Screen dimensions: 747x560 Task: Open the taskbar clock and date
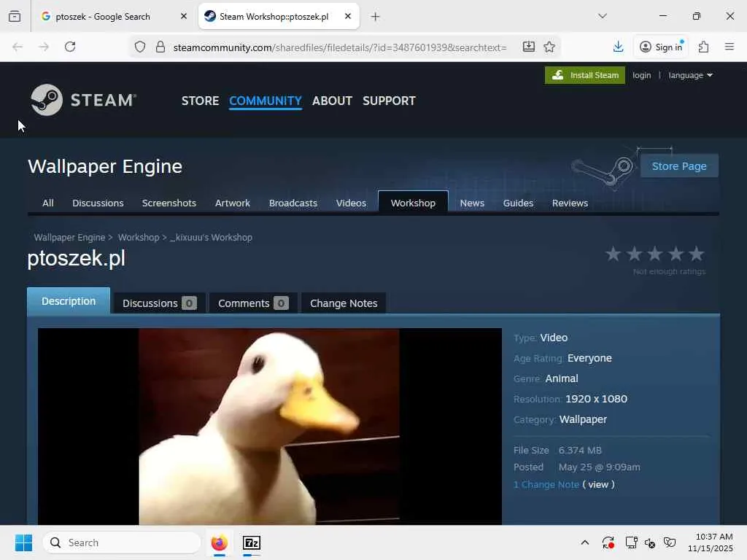pyautogui.click(x=711, y=542)
